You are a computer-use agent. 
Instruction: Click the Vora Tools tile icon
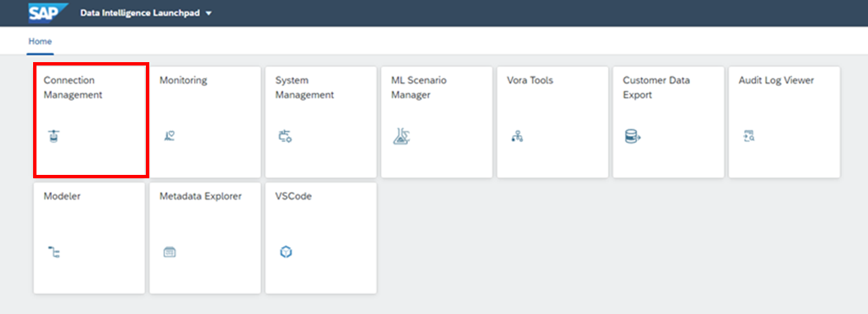point(517,137)
